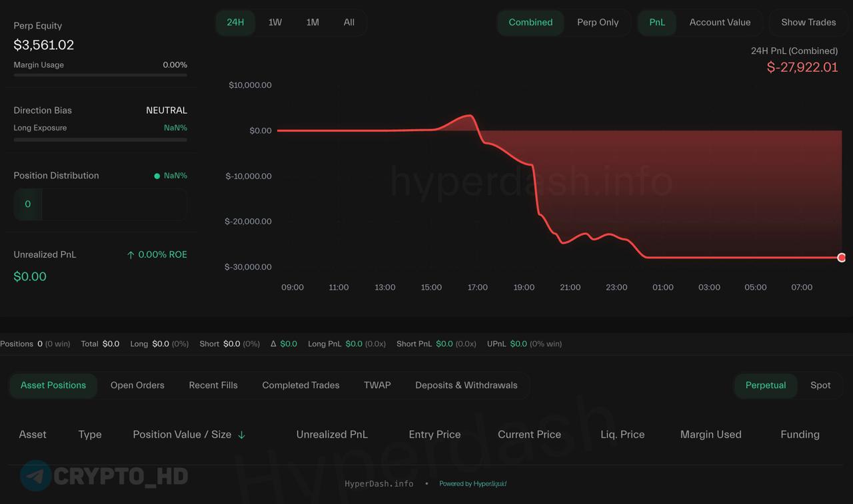Click the Position Distribution bar showing 0
This screenshot has height=504, width=853.
tap(100, 204)
